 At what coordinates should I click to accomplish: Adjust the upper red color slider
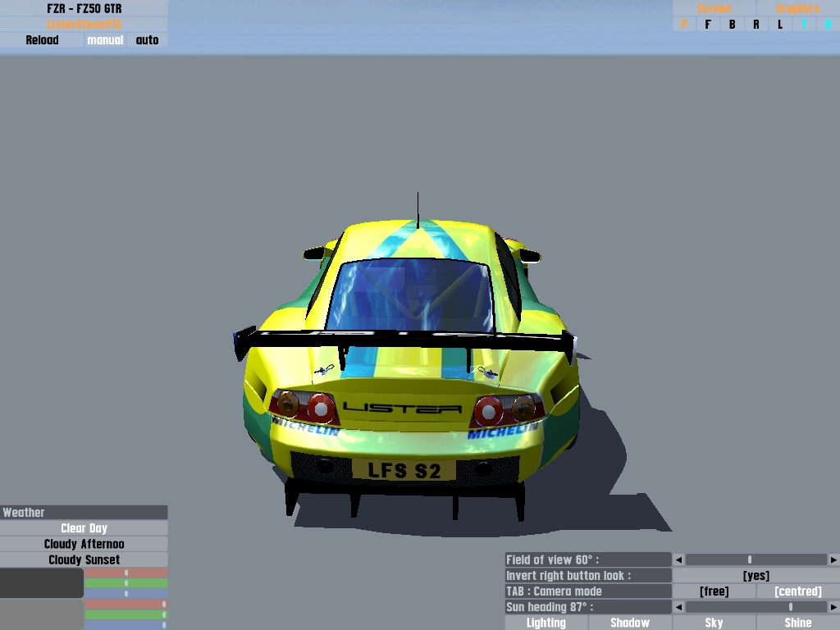point(126,573)
